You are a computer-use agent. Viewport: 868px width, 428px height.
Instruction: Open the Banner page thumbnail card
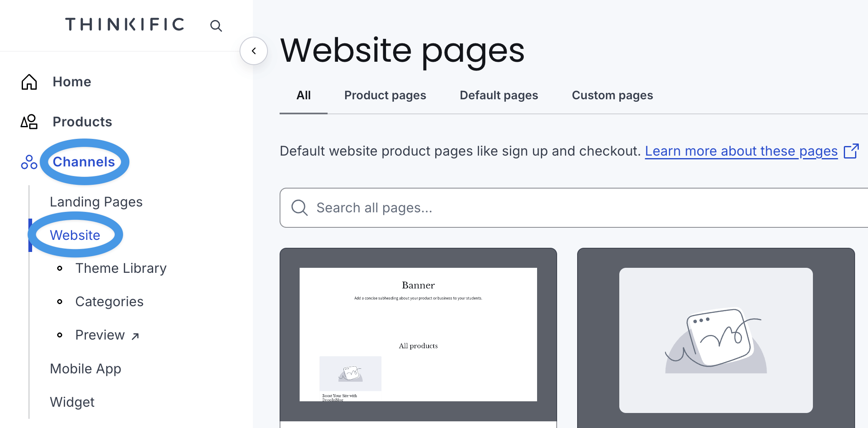click(418, 335)
